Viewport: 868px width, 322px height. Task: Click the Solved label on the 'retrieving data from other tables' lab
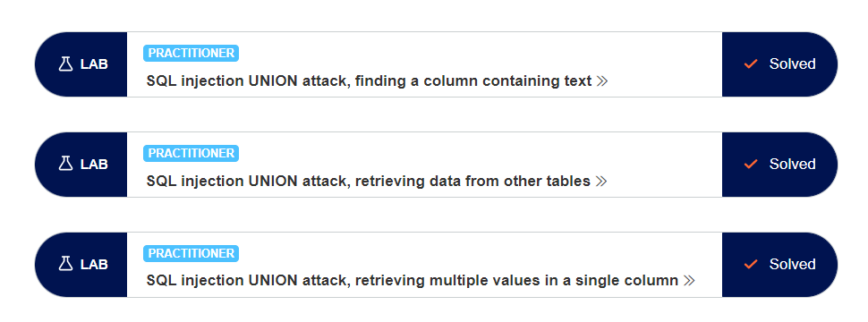(792, 165)
